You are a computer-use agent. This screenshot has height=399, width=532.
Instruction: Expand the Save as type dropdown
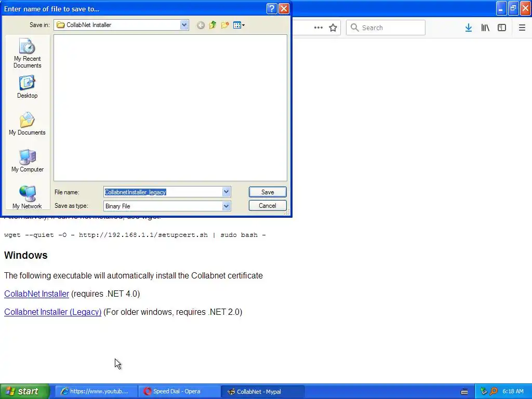click(x=227, y=206)
